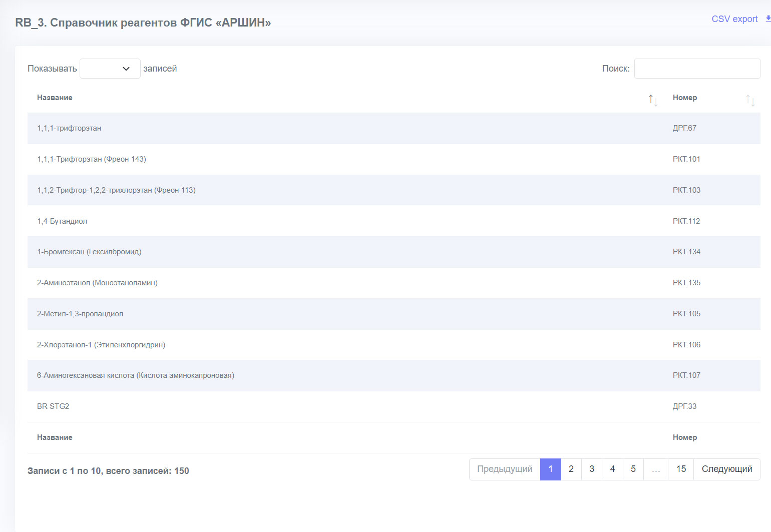Select row 1-Бромгексан (Гексилбромид)
The width and height of the screenshot is (771, 532).
tap(394, 252)
